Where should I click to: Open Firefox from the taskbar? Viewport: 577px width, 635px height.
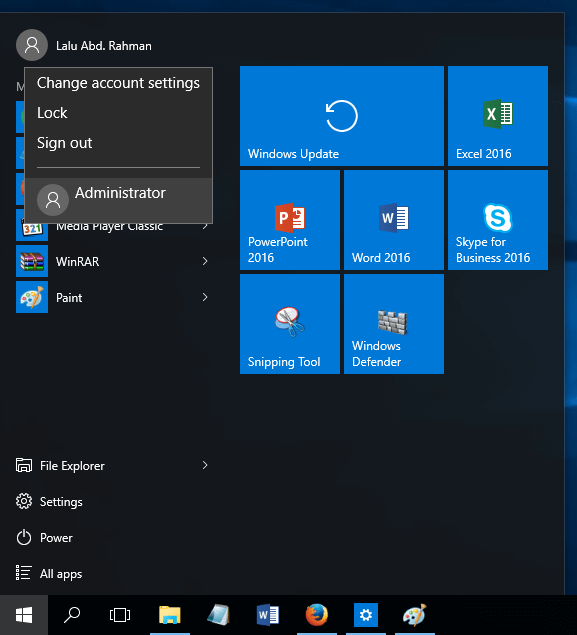[317, 615]
